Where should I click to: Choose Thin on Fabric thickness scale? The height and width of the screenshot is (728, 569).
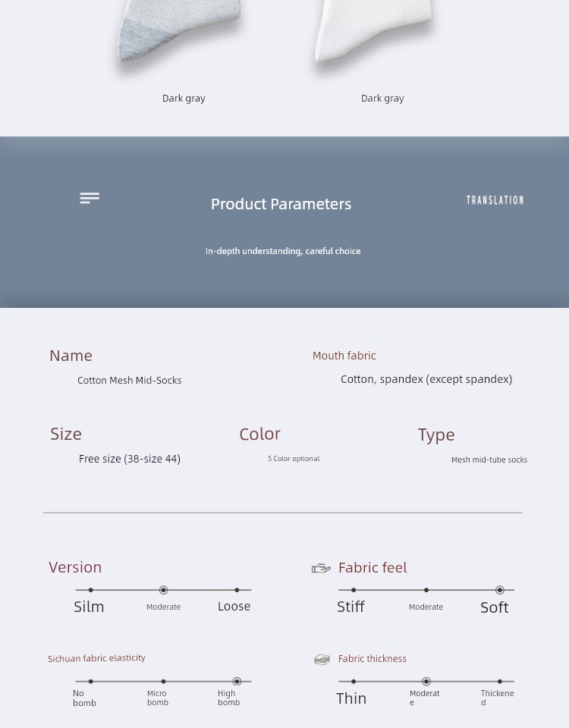coord(354,682)
